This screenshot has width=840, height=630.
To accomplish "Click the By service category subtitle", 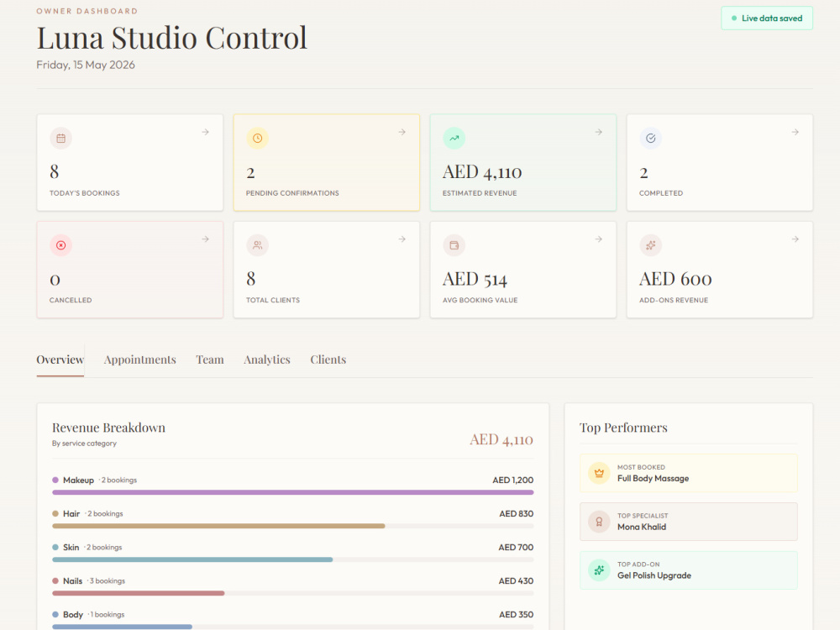I will click(84, 443).
